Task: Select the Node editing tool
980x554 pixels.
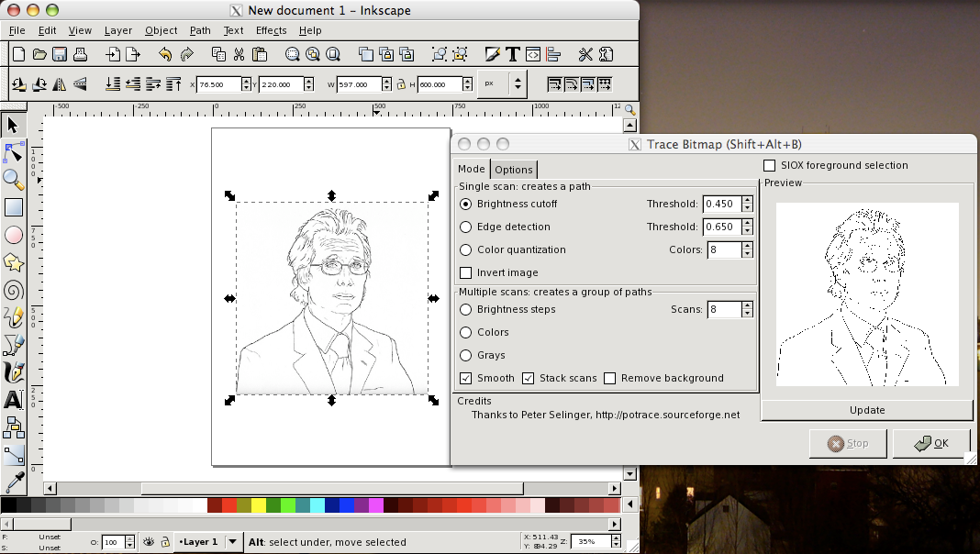Action: tap(13, 152)
